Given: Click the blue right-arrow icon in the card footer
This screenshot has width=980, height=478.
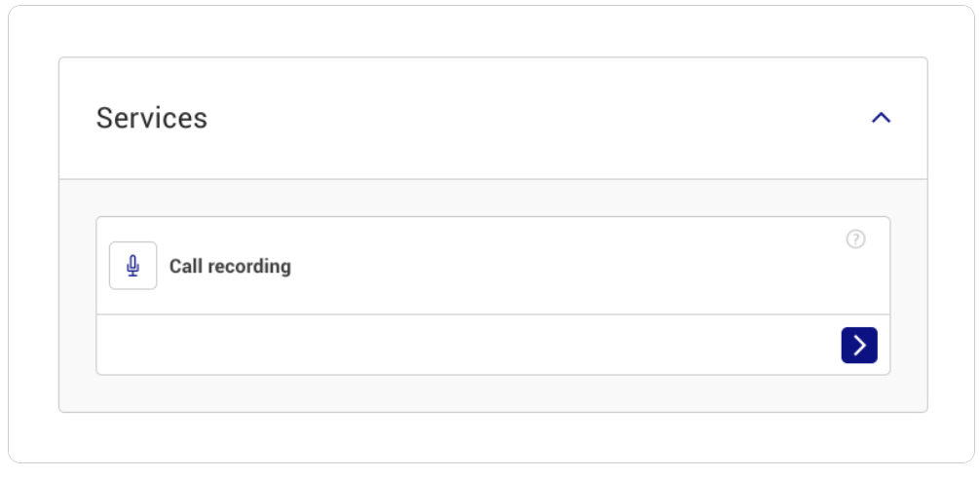Looking at the screenshot, I should (859, 345).
